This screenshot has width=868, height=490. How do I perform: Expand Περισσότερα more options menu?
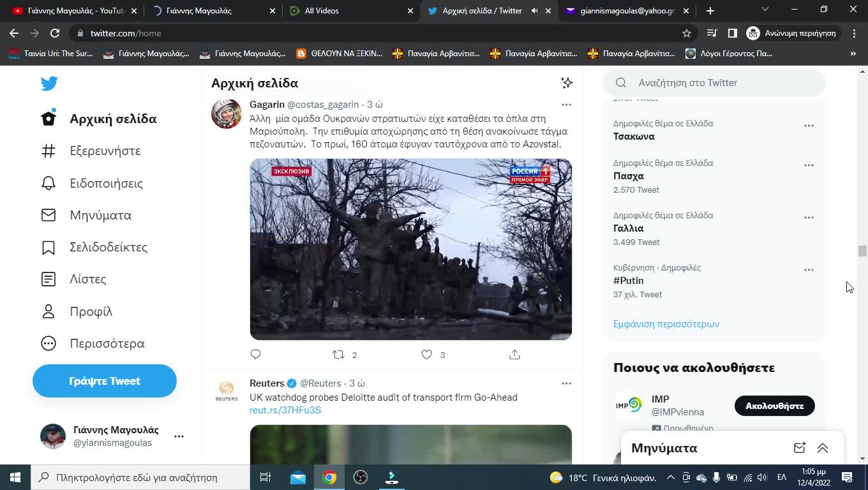coord(93,343)
